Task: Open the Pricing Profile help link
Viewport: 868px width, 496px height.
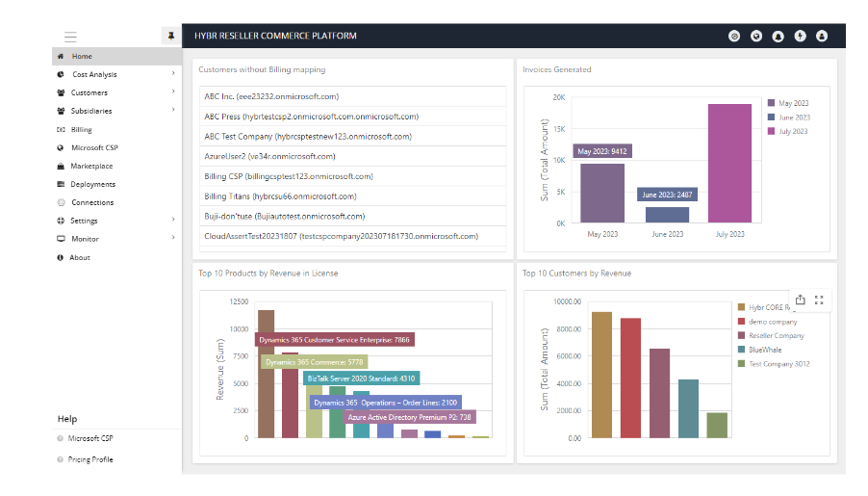Action: pyautogui.click(x=90, y=459)
